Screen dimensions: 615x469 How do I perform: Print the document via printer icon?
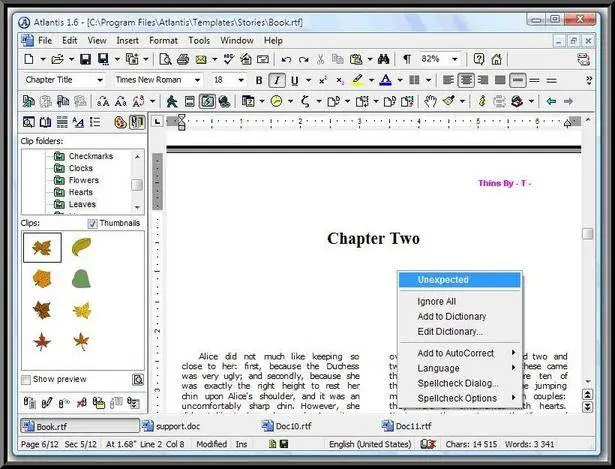(183, 59)
